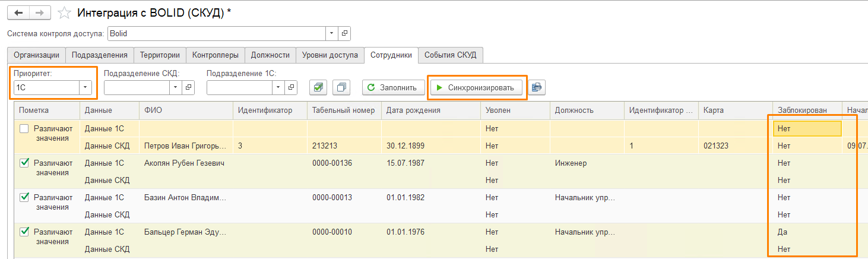Expand the Приоритет dropdown

coord(86,87)
